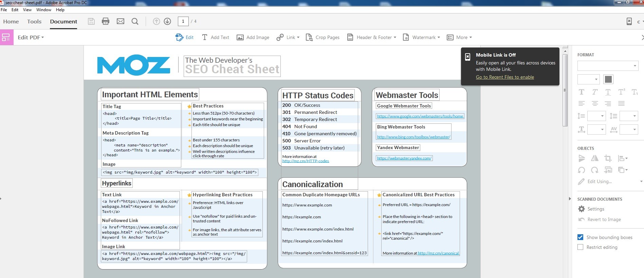The width and height of the screenshot is (644, 278).
Task: Open the Edit menu
Action: 15,10
